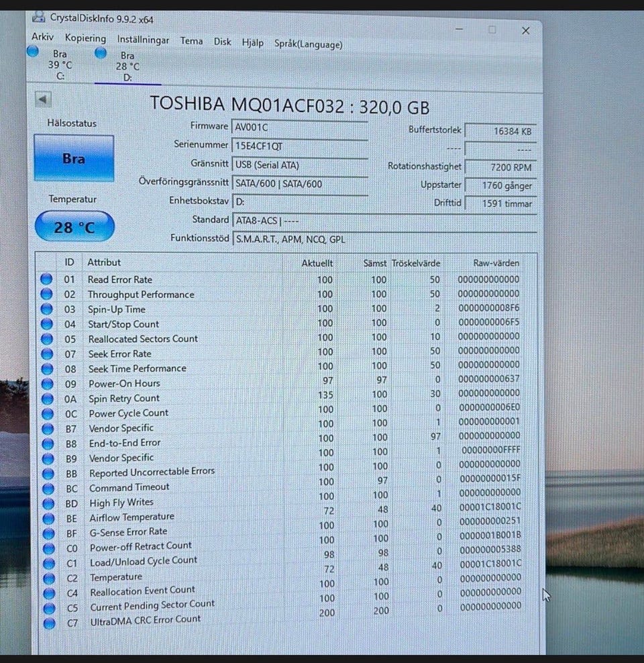Click status icon for G-Sense Error Rate row

48,533
